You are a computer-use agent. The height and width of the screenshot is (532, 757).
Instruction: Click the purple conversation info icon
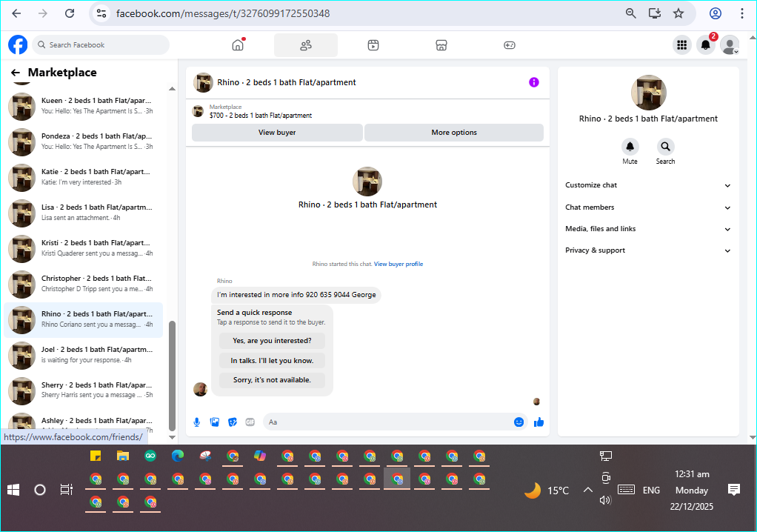(533, 82)
